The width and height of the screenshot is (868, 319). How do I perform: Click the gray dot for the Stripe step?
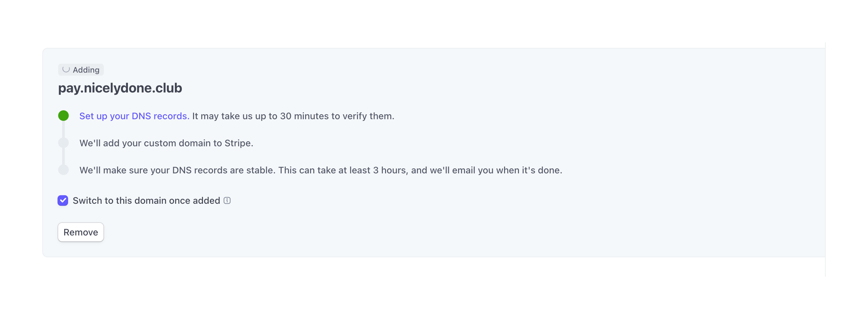pyautogui.click(x=63, y=143)
